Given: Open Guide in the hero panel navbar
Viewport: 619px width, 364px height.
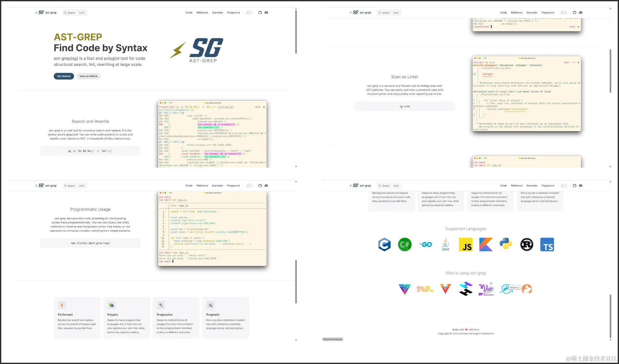Looking at the screenshot, I should pos(189,13).
